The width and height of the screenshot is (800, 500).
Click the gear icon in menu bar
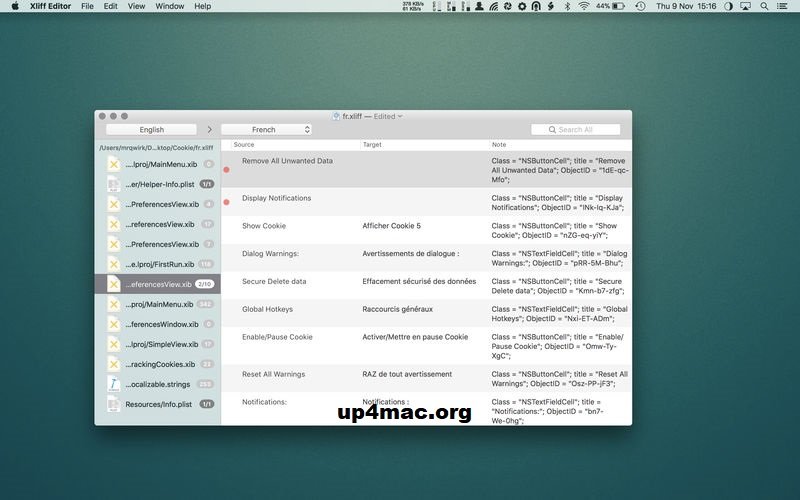522,6
